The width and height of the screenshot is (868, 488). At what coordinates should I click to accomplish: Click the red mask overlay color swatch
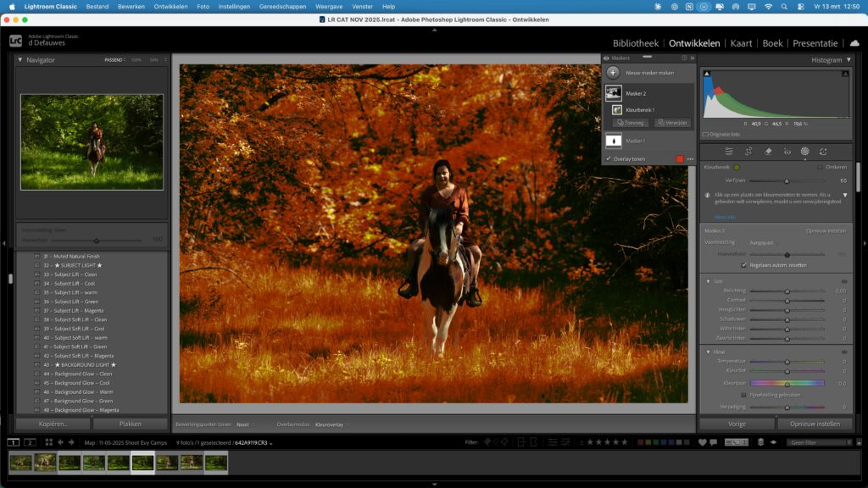point(680,158)
